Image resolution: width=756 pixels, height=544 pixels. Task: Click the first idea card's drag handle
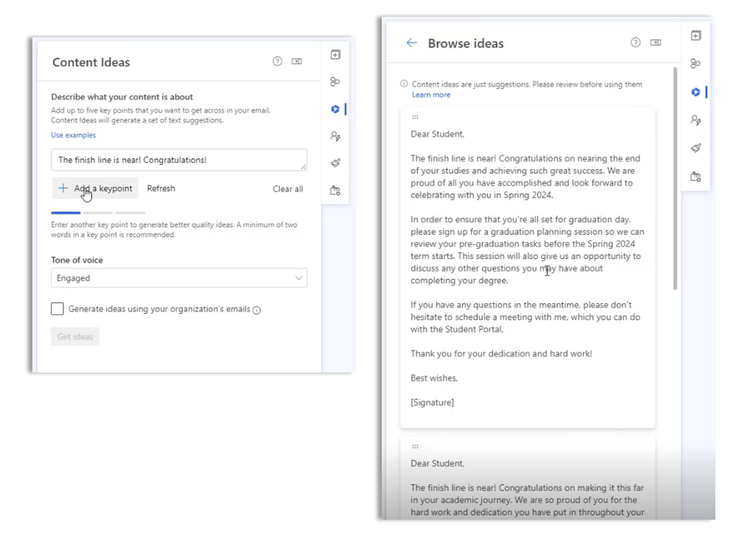[x=415, y=117]
